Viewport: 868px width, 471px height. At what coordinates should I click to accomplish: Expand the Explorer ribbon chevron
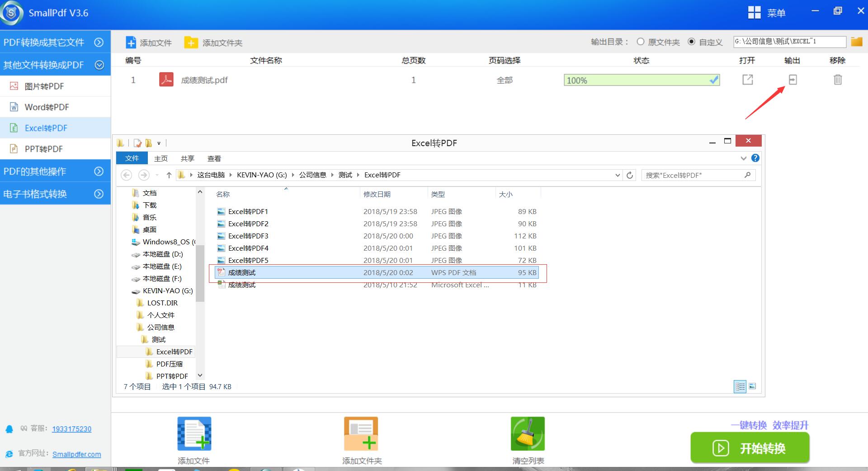tap(744, 158)
